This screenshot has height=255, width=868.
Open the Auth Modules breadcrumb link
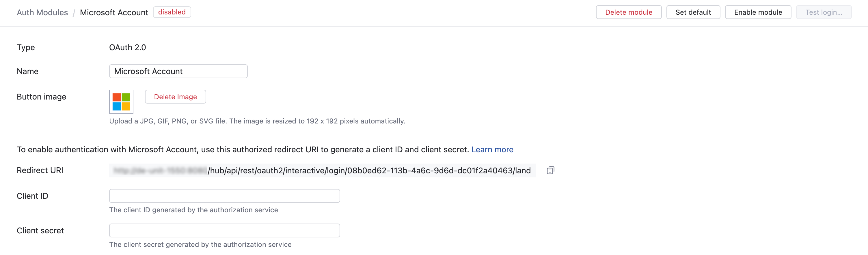tap(42, 12)
